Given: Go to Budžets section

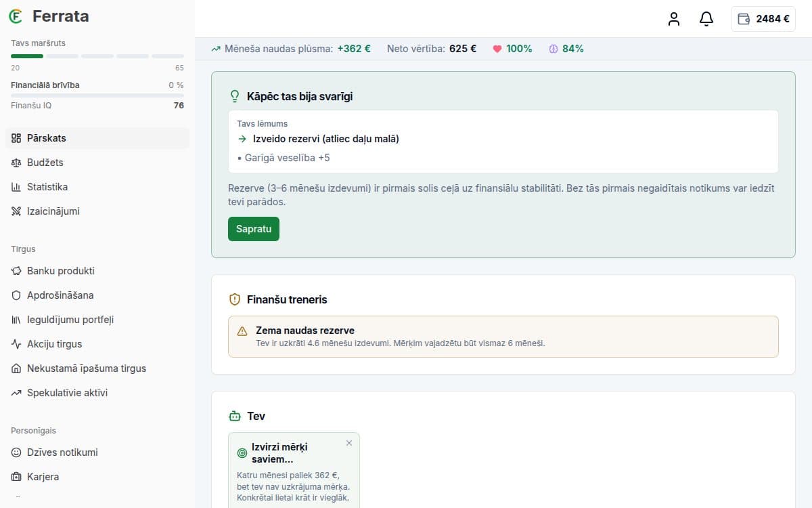Looking at the screenshot, I should [x=97, y=163].
